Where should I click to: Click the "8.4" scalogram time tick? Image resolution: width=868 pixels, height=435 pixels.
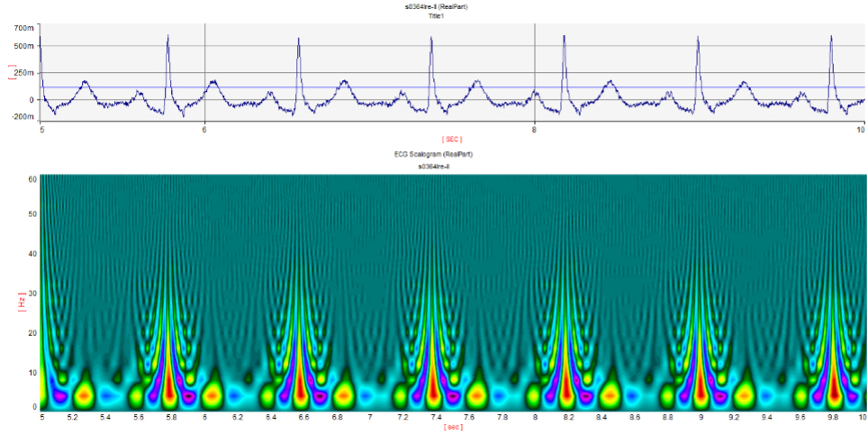pos(601,417)
